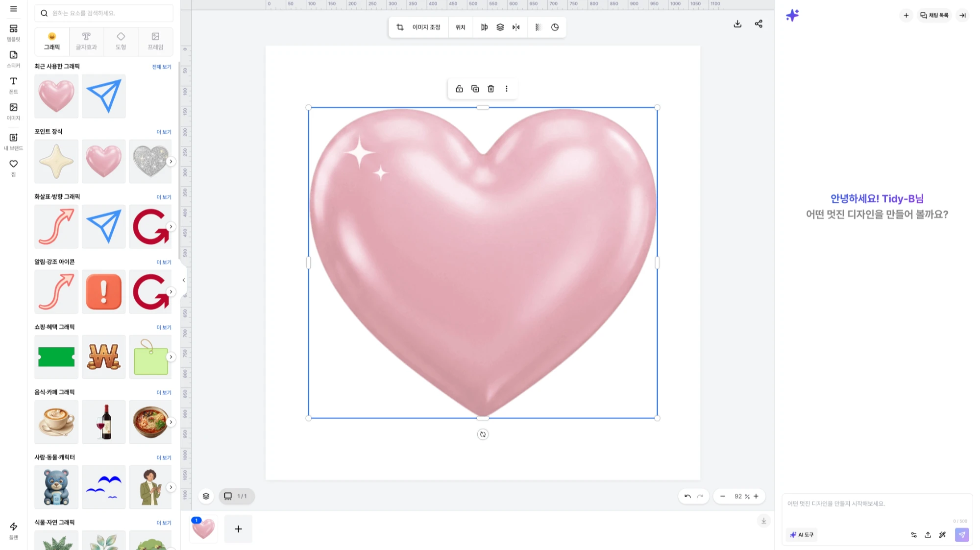
Task: Insert the cream star graphic
Action: point(56,161)
